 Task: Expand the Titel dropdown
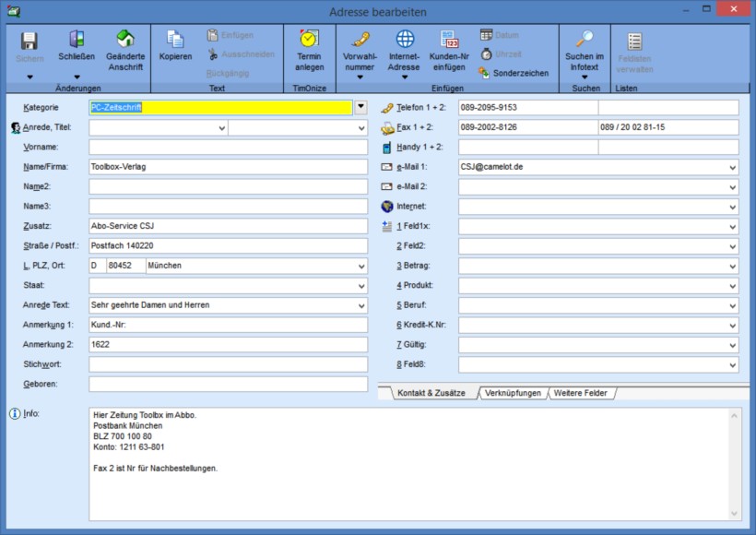click(361, 128)
